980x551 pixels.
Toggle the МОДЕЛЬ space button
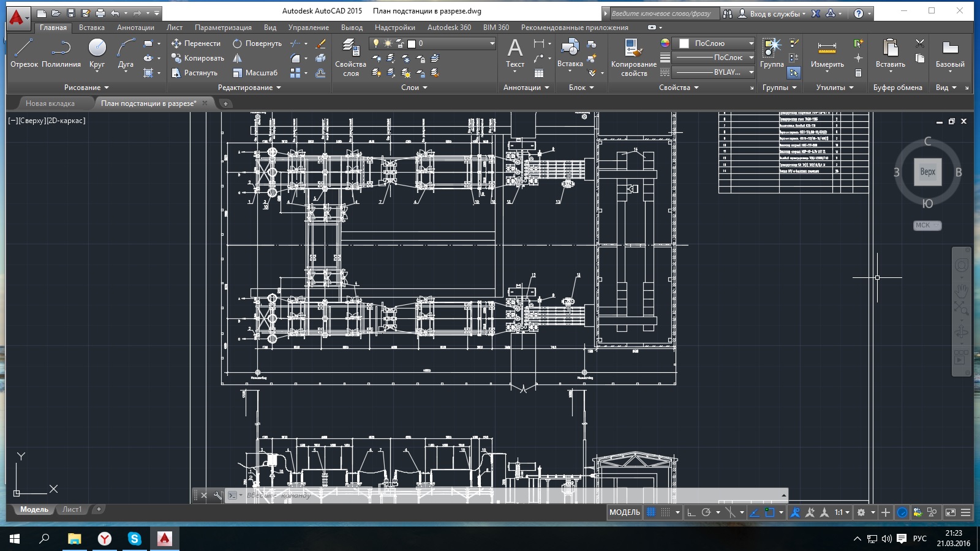point(625,512)
